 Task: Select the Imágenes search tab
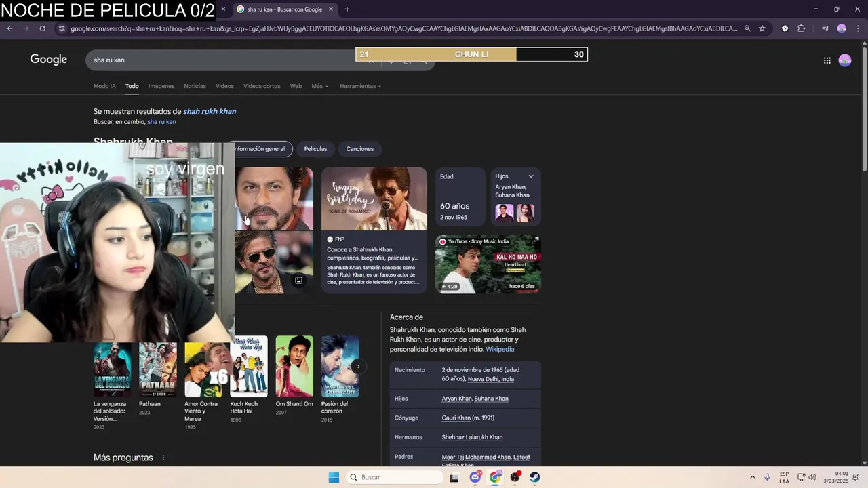(161, 86)
